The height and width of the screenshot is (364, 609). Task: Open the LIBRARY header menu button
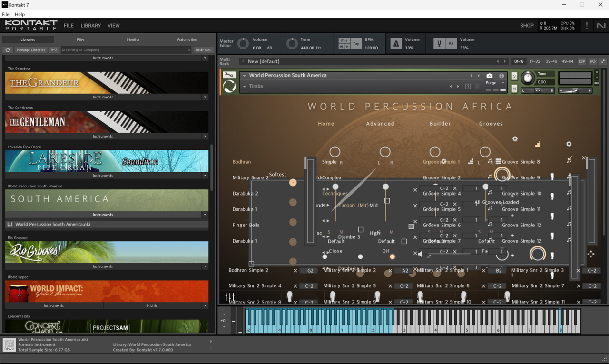pyautogui.click(x=90, y=26)
